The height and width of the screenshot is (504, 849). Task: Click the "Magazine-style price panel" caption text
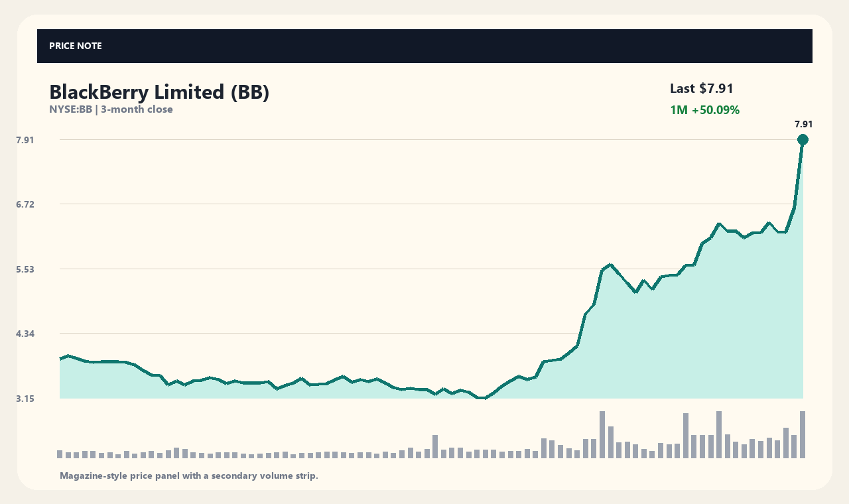click(x=189, y=475)
